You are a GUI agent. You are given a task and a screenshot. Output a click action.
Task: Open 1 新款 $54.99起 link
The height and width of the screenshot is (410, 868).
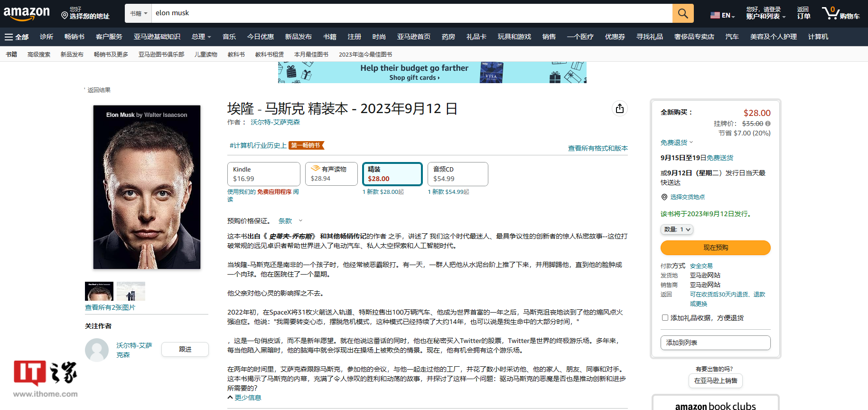[448, 192]
